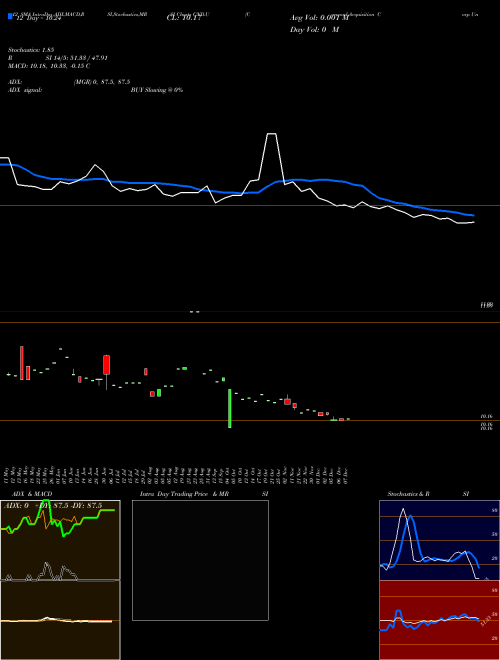Click the 'Day Vol: 0 M' readout

(x=314, y=30)
